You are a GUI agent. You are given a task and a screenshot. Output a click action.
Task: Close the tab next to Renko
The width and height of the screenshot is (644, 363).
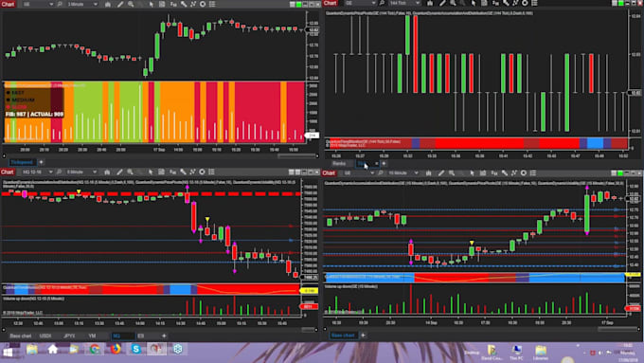376,164
